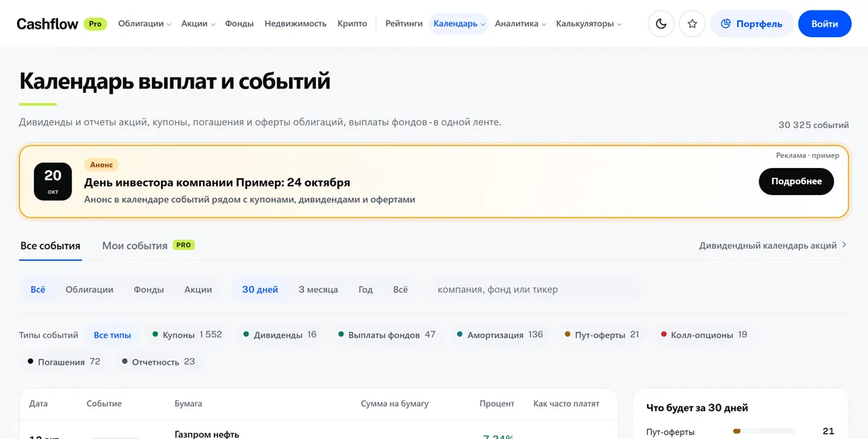Viewport: 868px width, 439px height.
Task: Select the 3 месяца period
Action: [x=319, y=289]
